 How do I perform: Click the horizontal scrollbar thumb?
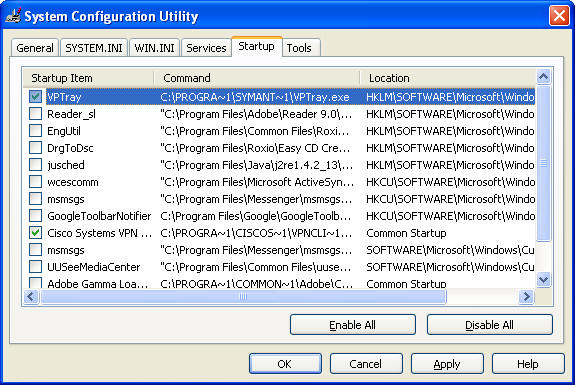click(243, 296)
